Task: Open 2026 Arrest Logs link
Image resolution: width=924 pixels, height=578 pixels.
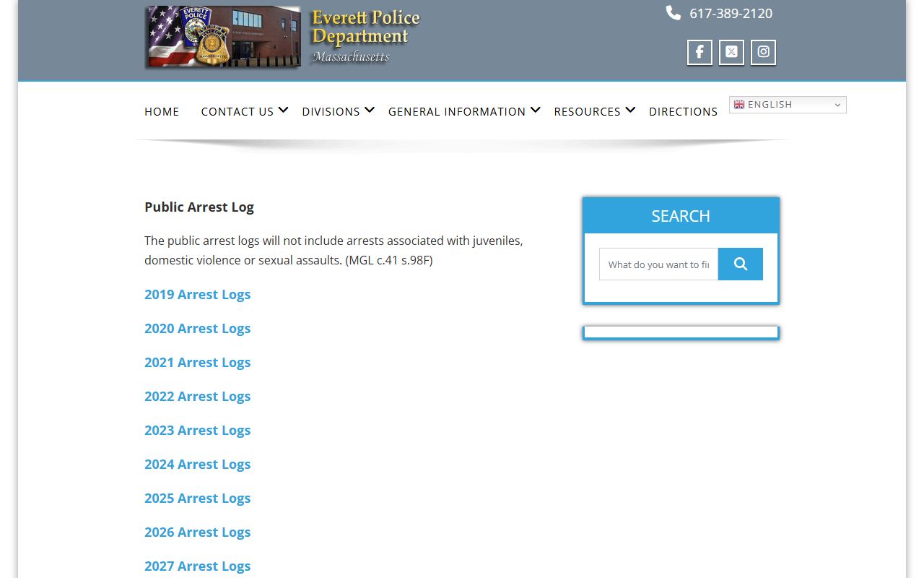Action: [x=197, y=532]
